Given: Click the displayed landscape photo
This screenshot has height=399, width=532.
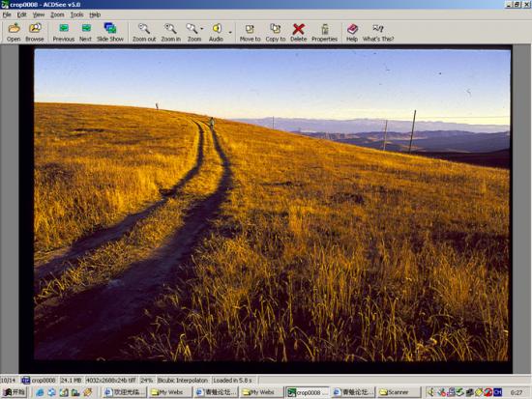Looking at the screenshot, I should pos(272,205).
